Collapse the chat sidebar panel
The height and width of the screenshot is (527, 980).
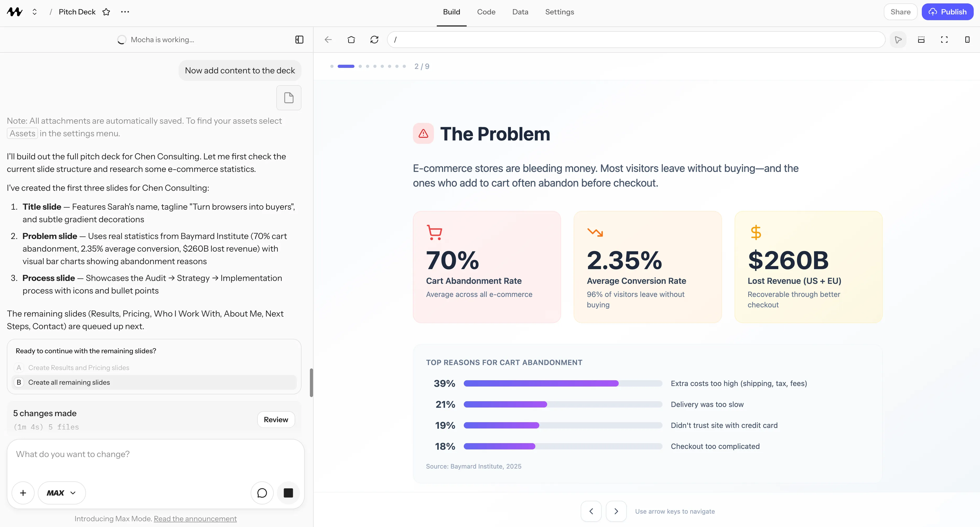[299, 40]
